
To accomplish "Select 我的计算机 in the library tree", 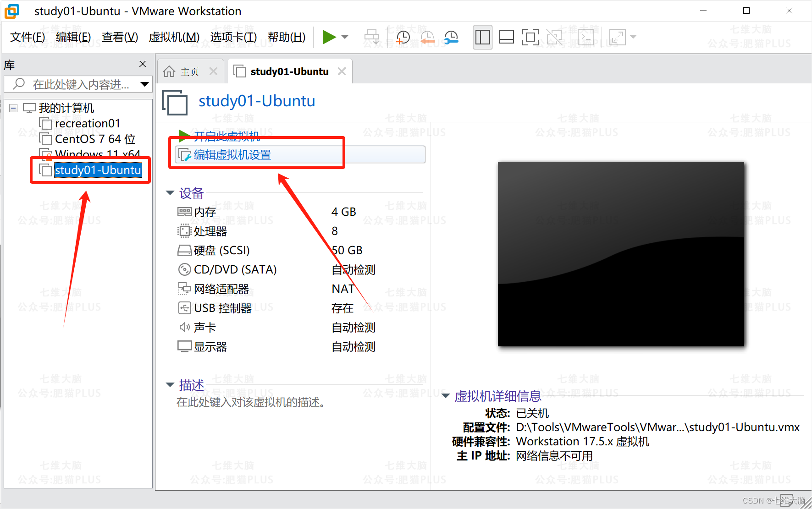I will (66, 108).
